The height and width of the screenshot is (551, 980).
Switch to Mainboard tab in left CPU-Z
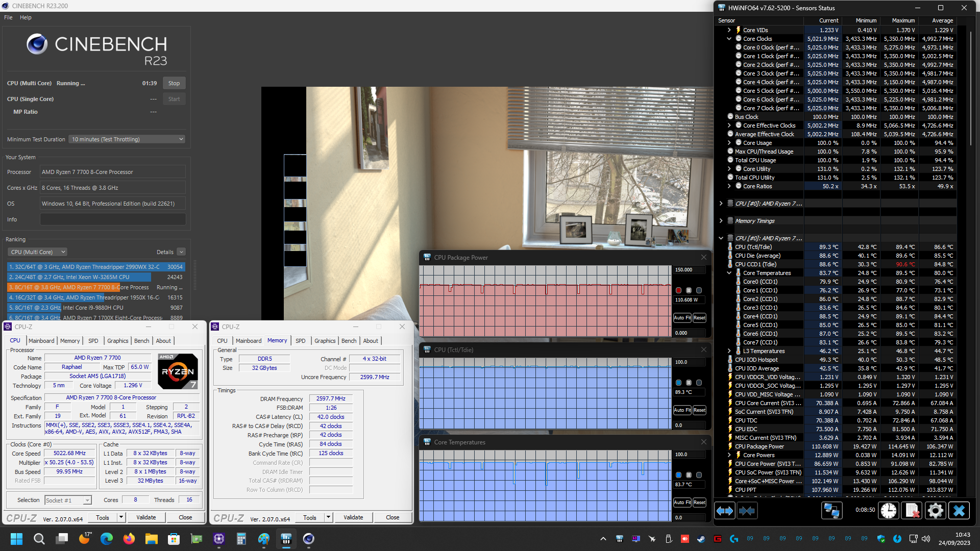tap(41, 341)
